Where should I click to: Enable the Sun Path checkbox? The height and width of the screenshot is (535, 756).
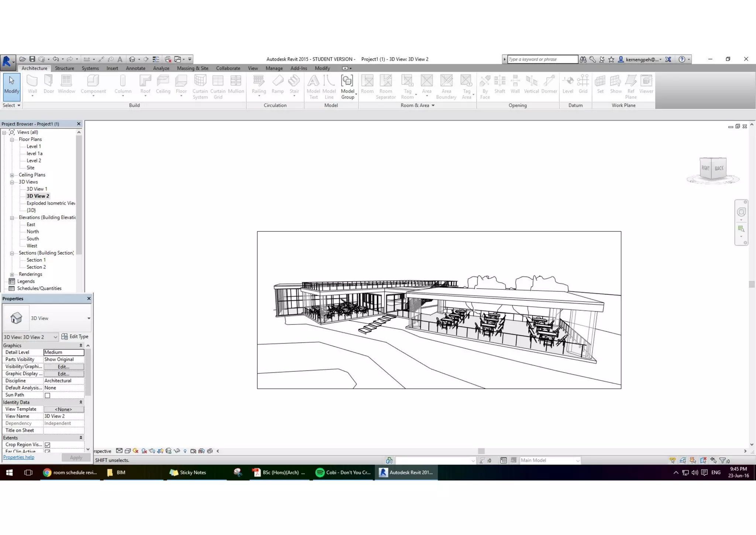[x=48, y=395]
